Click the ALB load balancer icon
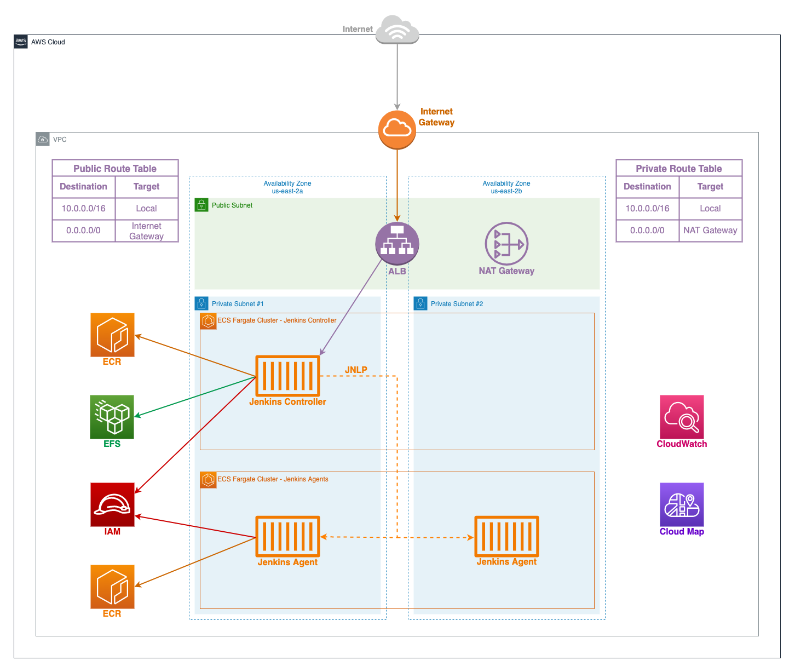Viewport: 795px width, 672px height. pos(397,244)
